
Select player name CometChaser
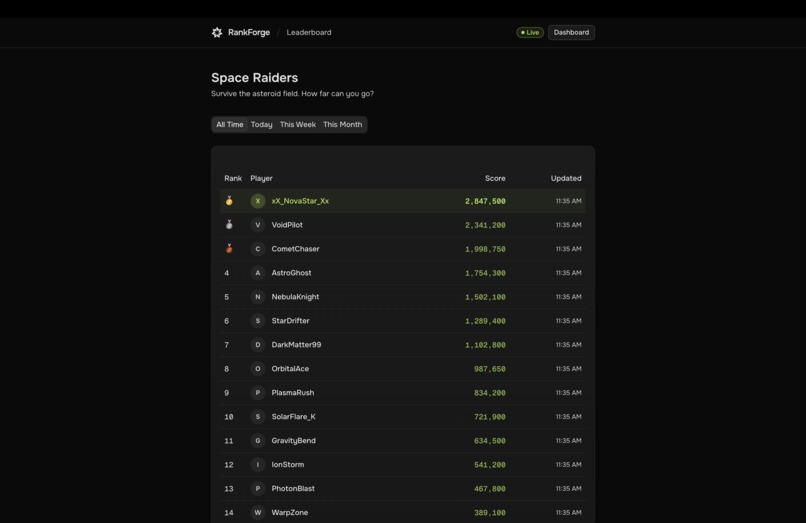pyautogui.click(x=295, y=249)
